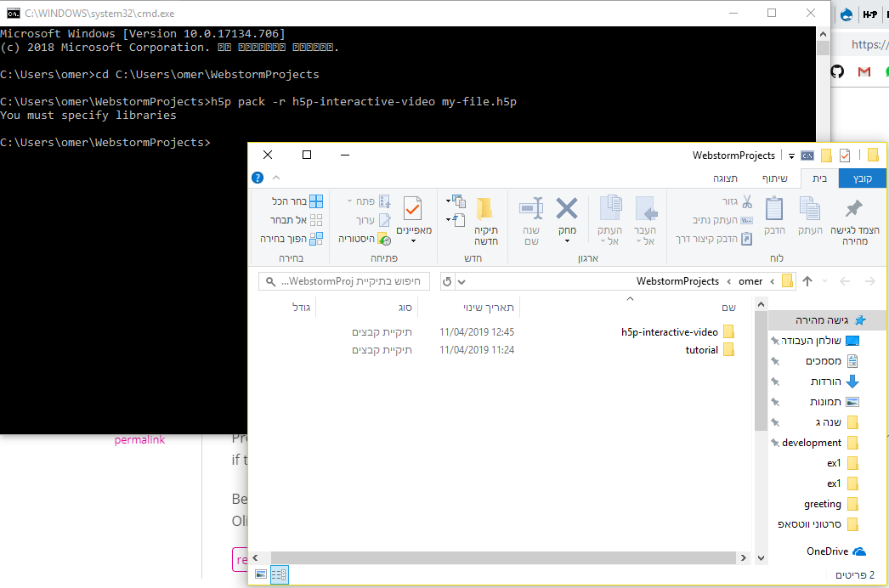Click the Properties (מאפיינים) checkmark icon
Viewport: 889px width, 588px height.
coord(413,209)
